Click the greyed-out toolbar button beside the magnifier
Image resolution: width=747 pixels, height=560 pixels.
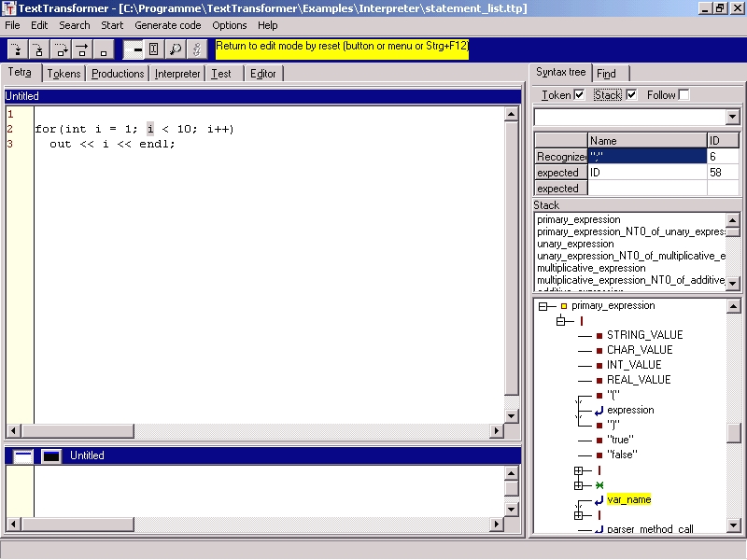tap(197, 49)
